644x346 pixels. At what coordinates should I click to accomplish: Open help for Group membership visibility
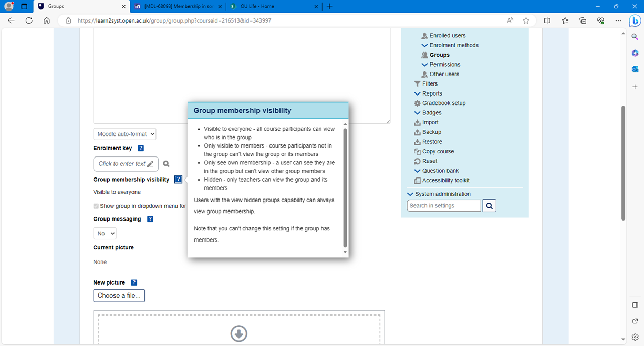179,180
